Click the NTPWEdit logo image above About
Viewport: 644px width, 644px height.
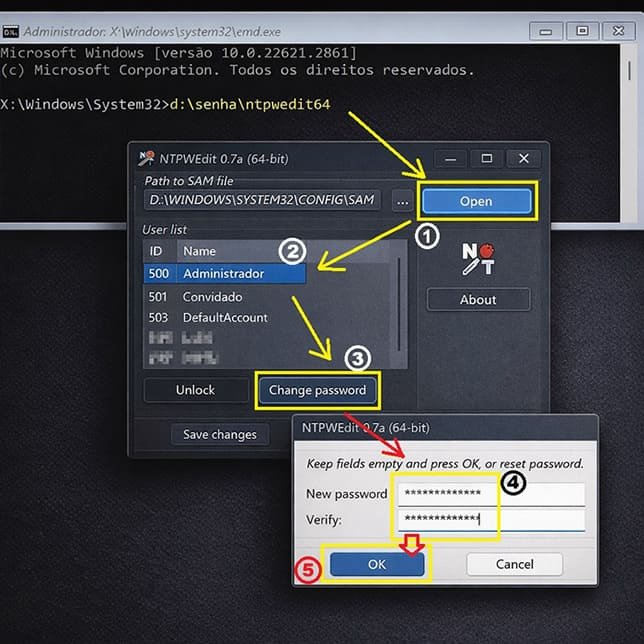tap(478, 259)
